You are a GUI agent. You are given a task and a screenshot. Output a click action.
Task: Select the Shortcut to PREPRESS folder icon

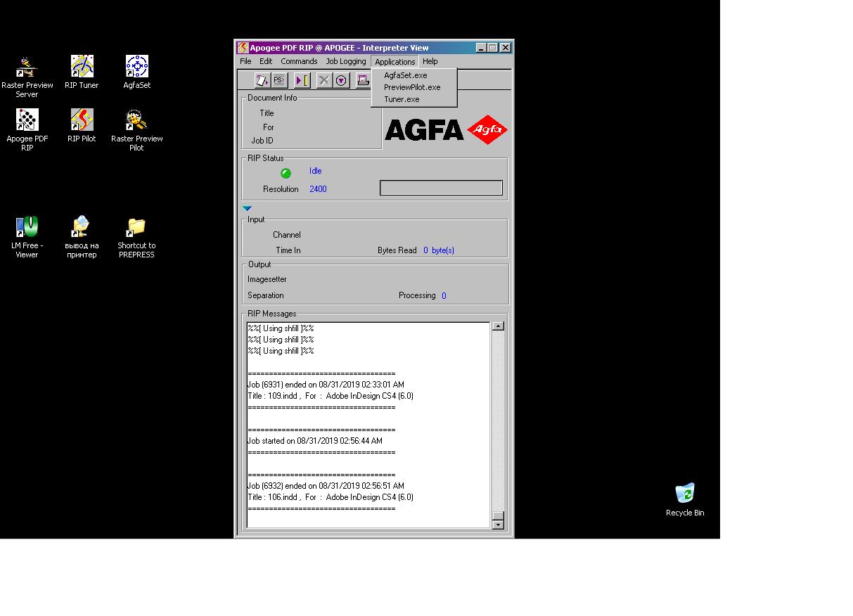[136, 238]
